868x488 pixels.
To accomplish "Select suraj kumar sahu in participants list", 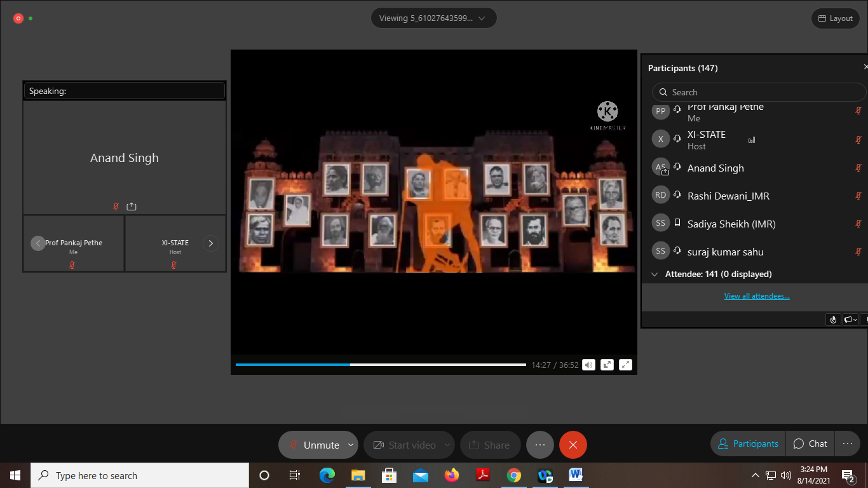I will [x=754, y=252].
